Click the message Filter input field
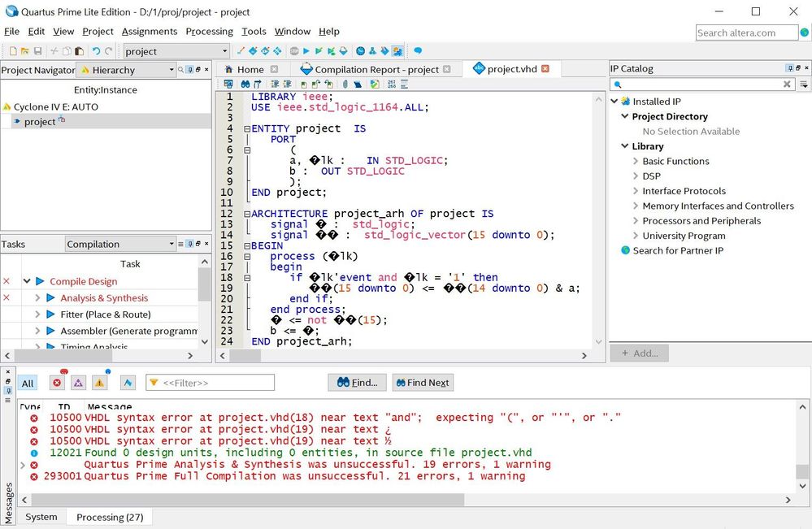The image size is (812, 529). 215,383
